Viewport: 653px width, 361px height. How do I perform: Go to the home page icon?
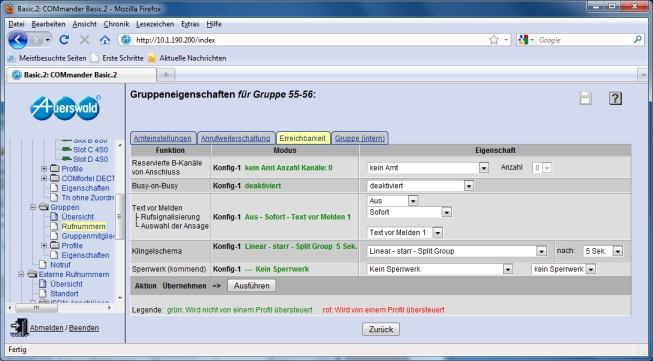pos(105,40)
